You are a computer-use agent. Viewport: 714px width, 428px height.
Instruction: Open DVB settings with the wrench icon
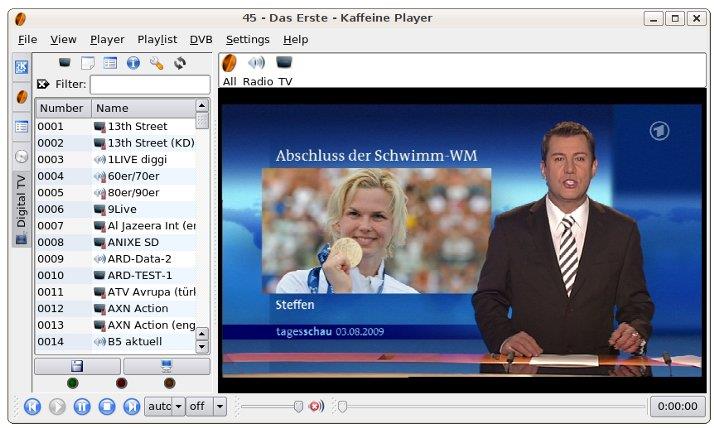click(156, 63)
